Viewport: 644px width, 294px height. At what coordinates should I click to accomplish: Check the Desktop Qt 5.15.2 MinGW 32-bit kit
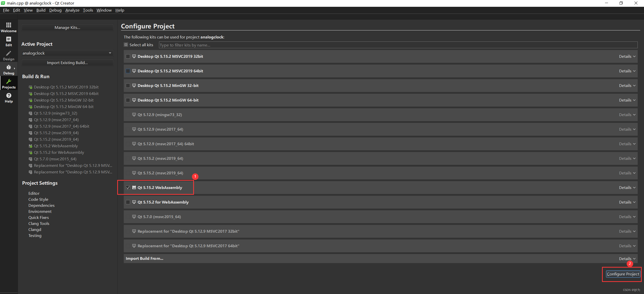coord(128,85)
